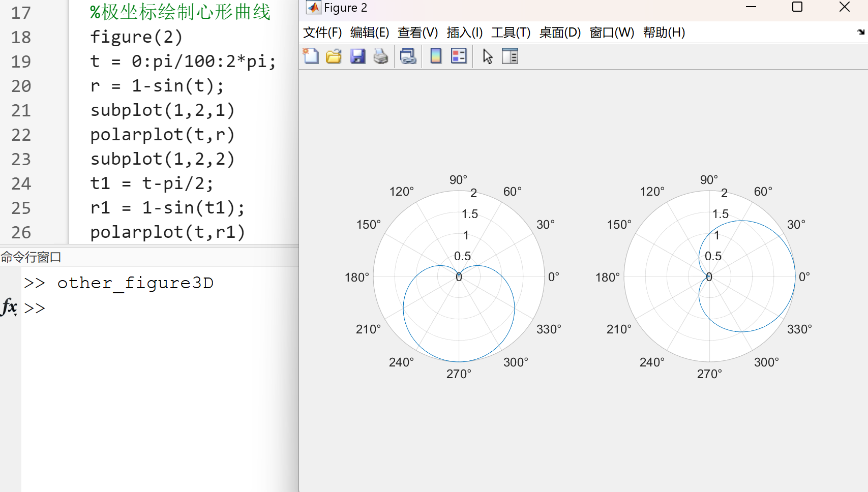Screen dimensions: 868x492
Task: Click the 330° label on right polar plot
Action: click(x=799, y=329)
